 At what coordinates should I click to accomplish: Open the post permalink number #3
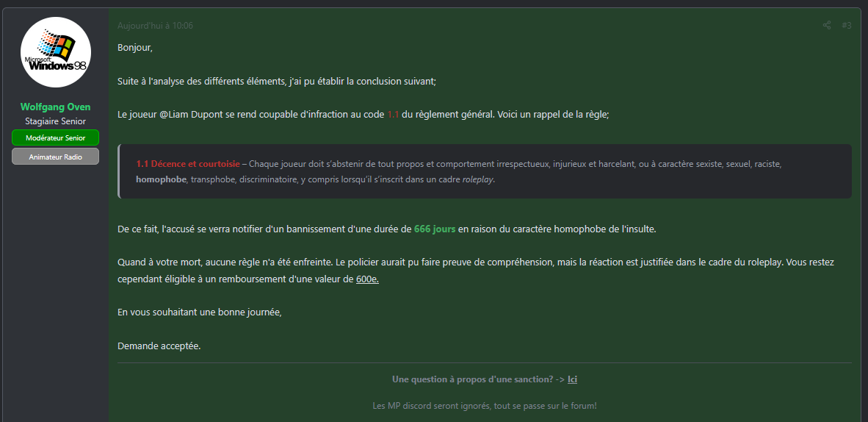tap(847, 26)
